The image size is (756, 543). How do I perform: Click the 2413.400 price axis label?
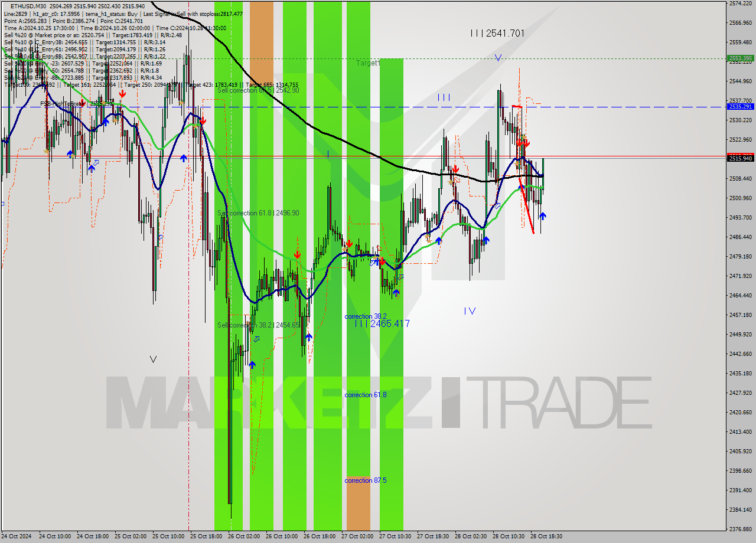click(741, 432)
